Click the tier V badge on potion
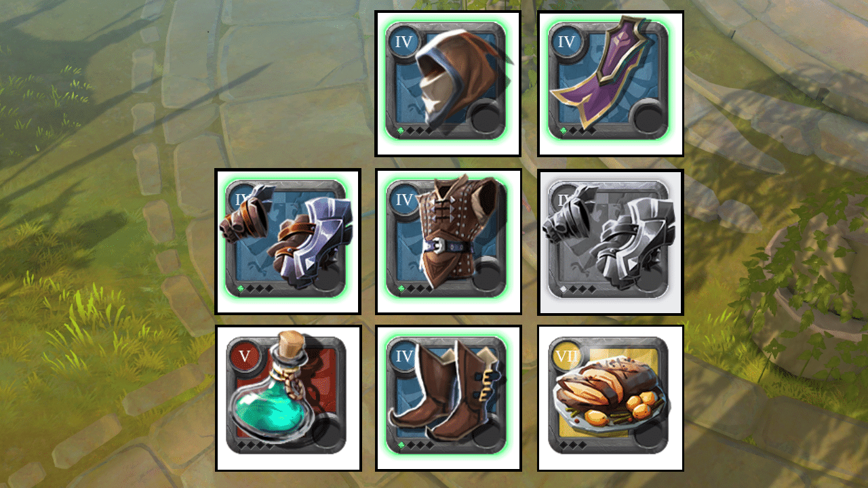868x488 pixels. (x=244, y=355)
